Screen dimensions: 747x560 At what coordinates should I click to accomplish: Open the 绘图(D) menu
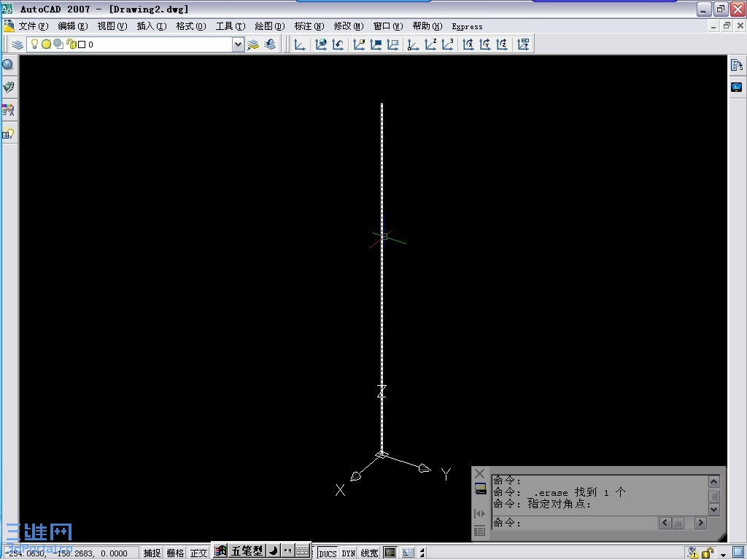(270, 26)
